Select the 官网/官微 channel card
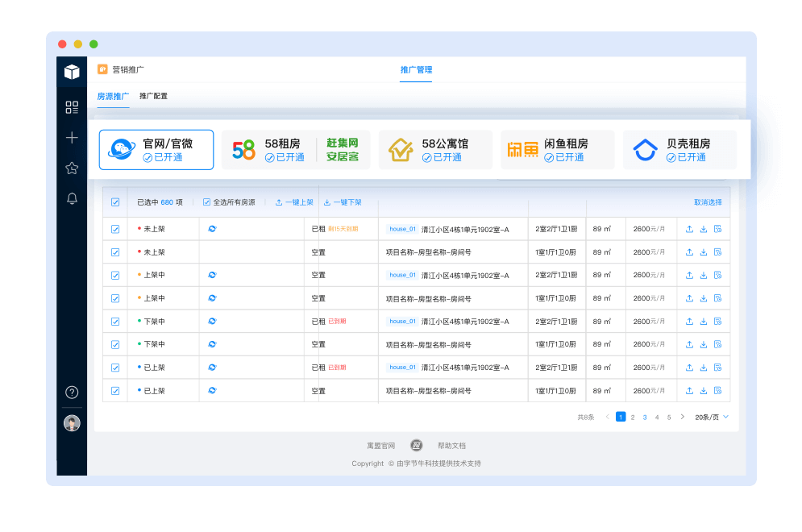The height and width of the screenshot is (532, 802). pyautogui.click(x=156, y=149)
